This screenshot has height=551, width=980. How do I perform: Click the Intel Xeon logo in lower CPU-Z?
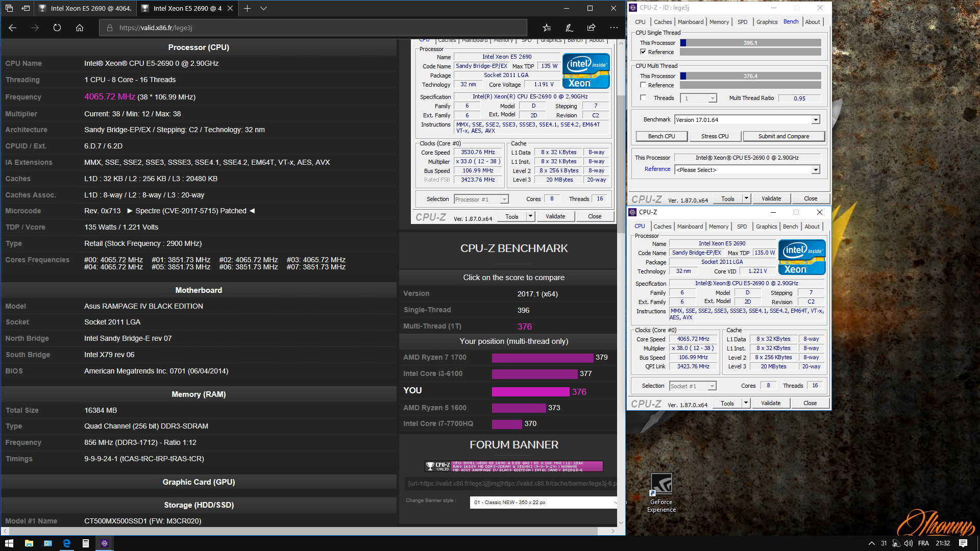click(x=802, y=257)
